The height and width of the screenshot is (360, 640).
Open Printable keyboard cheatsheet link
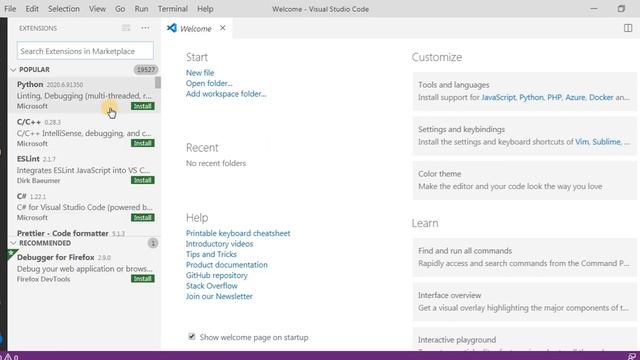coord(238,233)
